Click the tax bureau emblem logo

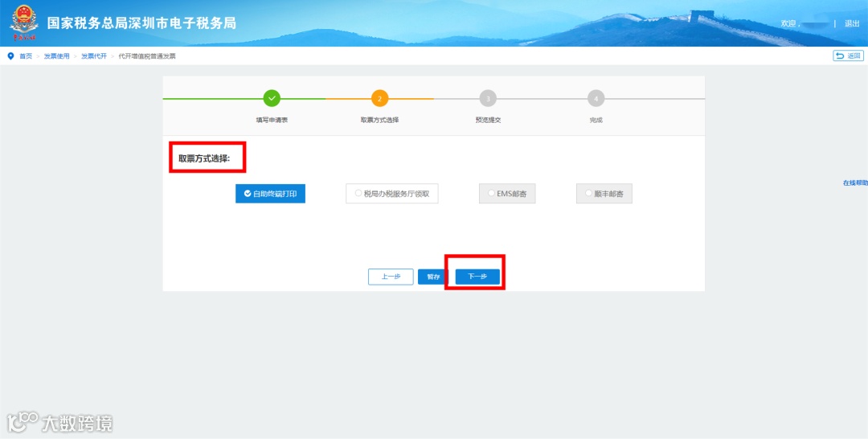pyautogui.click(x=24, y=23)
